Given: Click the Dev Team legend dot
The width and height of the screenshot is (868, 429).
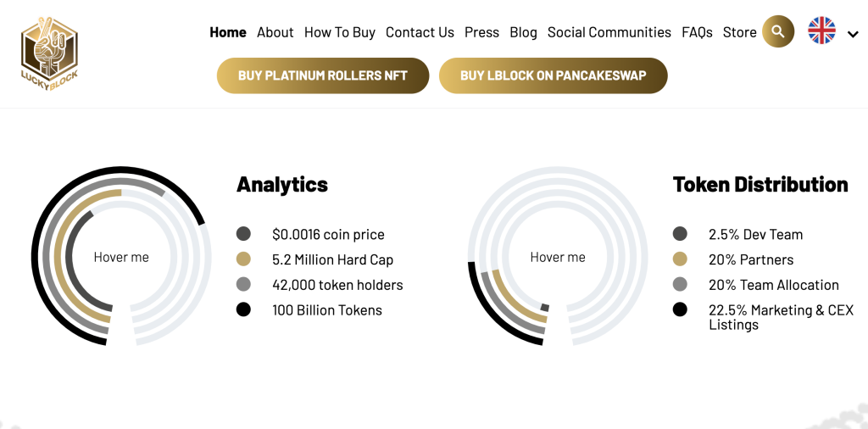Looking at the screenshot, I should pyautogui.click(x=680, y=234).
